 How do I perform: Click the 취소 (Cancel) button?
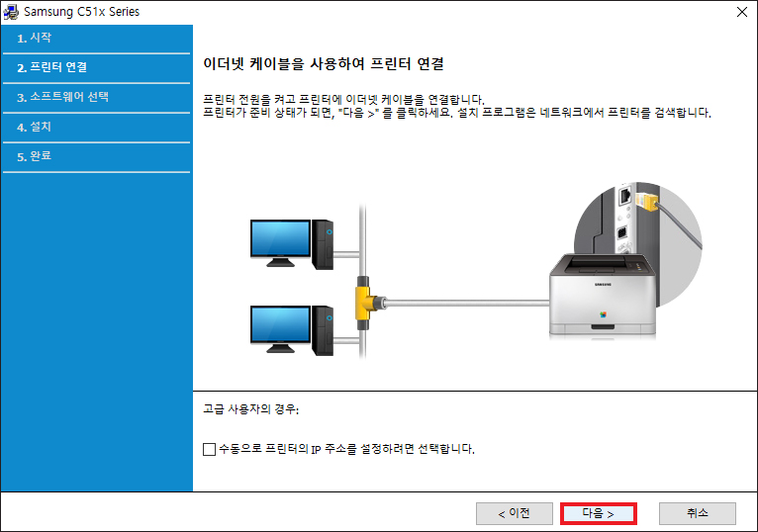[698, 513]
